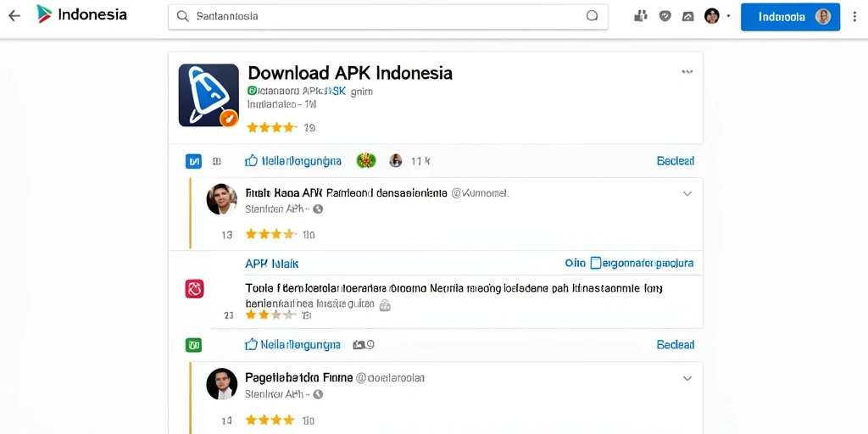Open the shield icon in the top bar
Viewport: 868px width, 434px height.
tap(665, 16)
